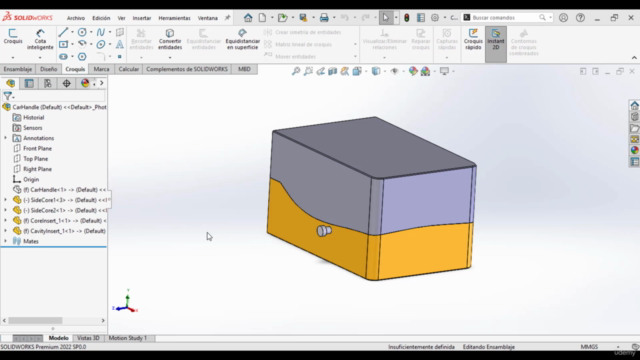Click the Zoom to fit magnifier icon
The image size is (640, 360).
[x=296, y=71]
